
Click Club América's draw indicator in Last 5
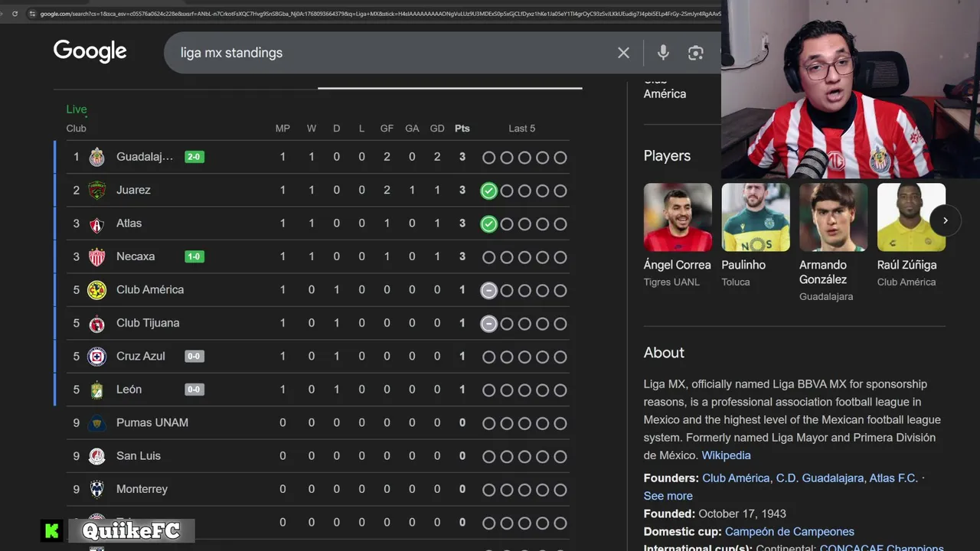coord(488,290)
